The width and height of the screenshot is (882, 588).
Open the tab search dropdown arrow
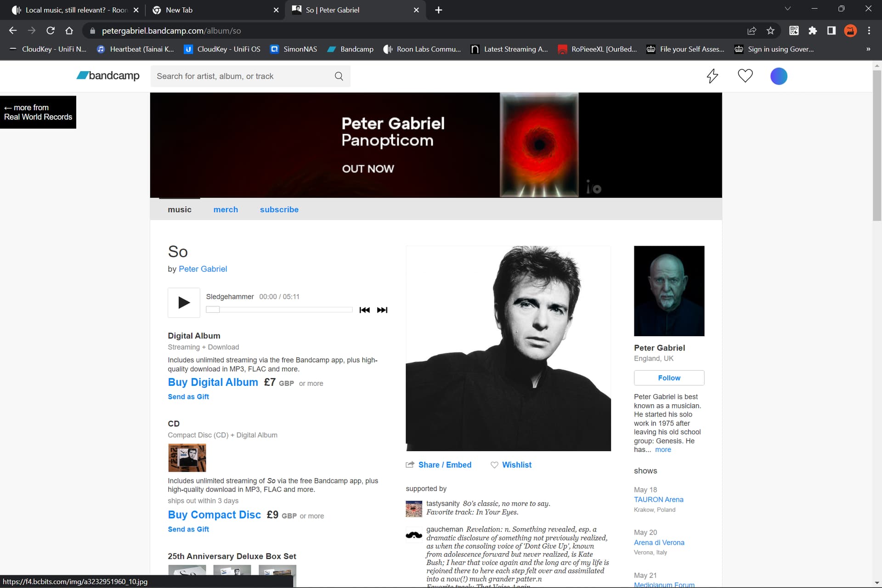[x=788, y=9]
